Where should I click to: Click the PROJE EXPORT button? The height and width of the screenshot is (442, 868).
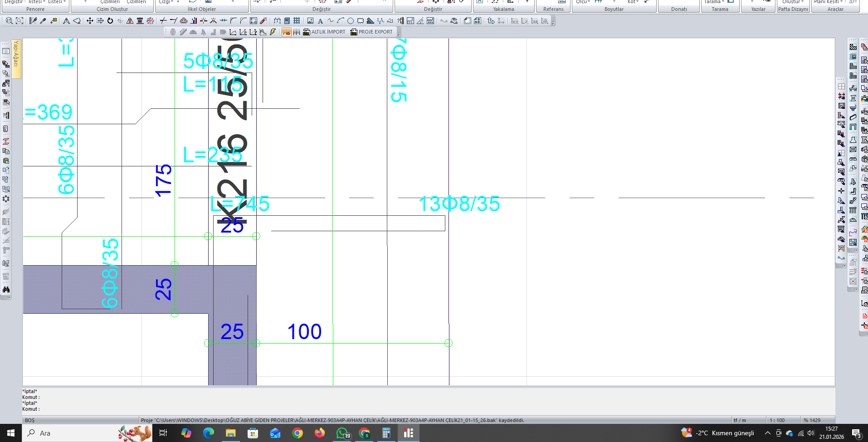371,32
